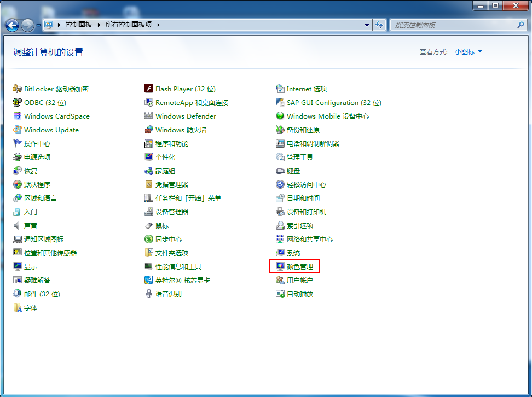
Task: Click the Windows 防火墙 icon
Action: coord(149,130)
